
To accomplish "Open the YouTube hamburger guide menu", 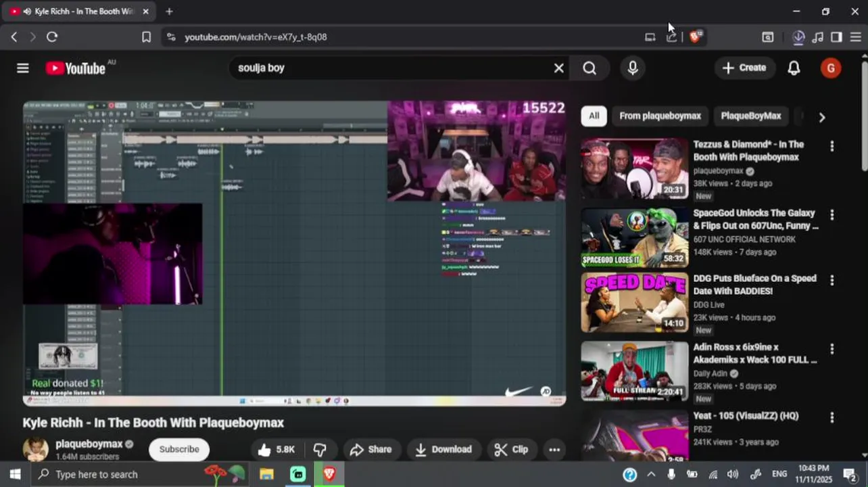I will click(23, 68).
